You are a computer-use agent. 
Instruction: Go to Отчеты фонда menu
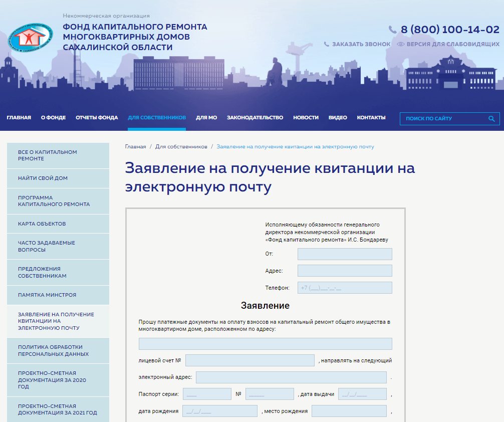pos(97,118)
